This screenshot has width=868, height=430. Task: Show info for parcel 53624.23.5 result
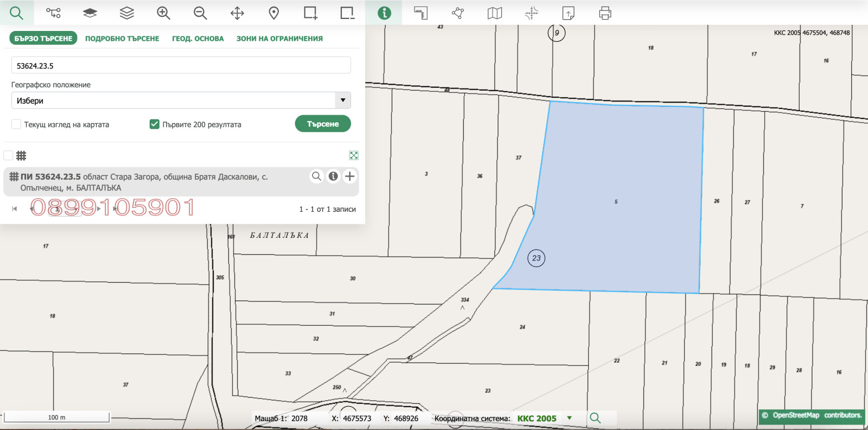tap(333, 176)
